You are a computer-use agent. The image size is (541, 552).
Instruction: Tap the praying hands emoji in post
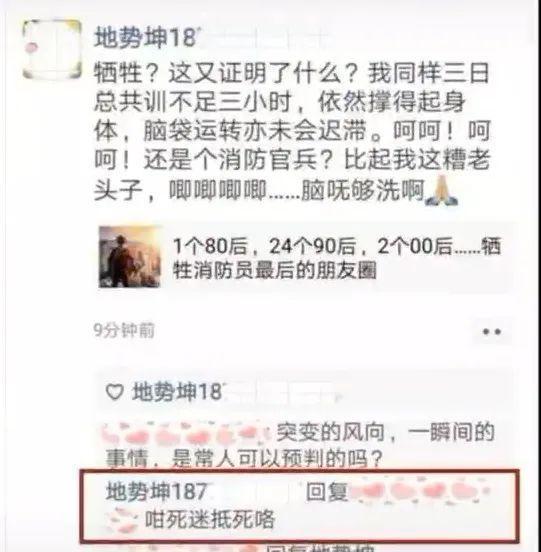pos(442,192)
